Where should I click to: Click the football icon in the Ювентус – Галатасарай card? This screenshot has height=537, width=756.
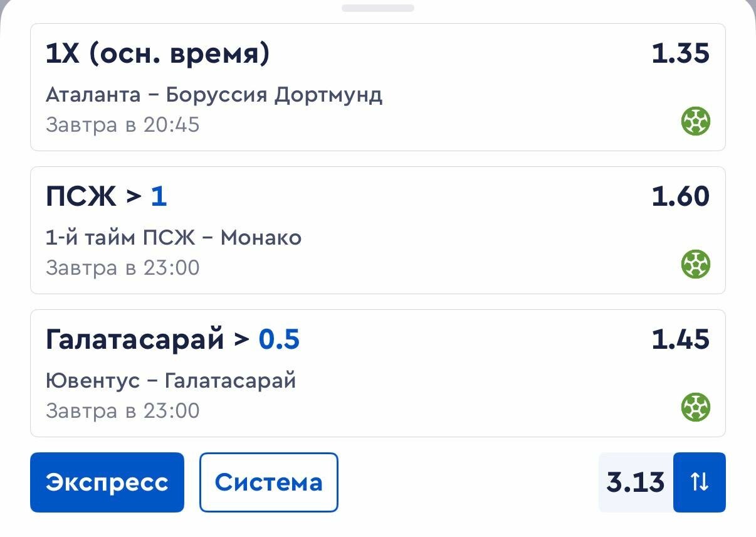[695, 407]
